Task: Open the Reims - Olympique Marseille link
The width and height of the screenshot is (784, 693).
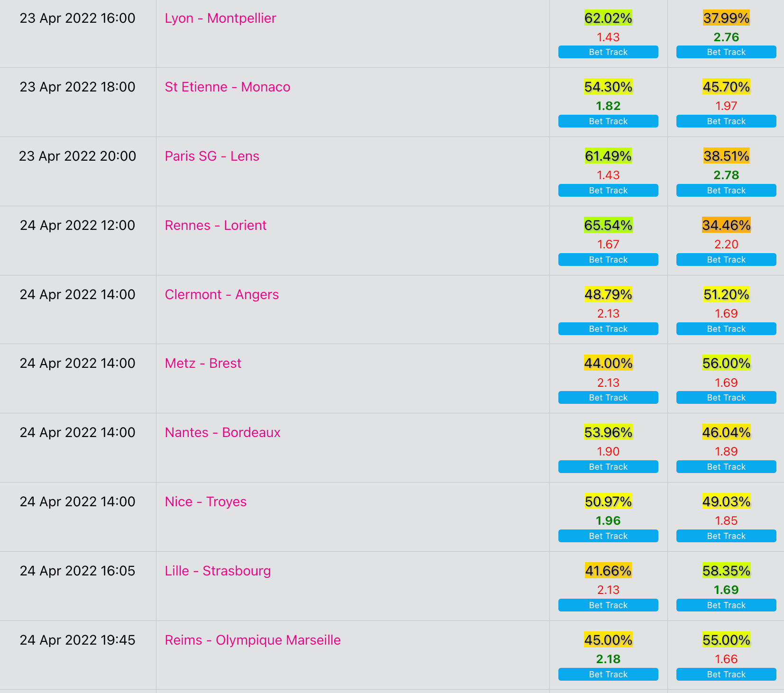Action: pyautogui.click(x=253, y=640)
